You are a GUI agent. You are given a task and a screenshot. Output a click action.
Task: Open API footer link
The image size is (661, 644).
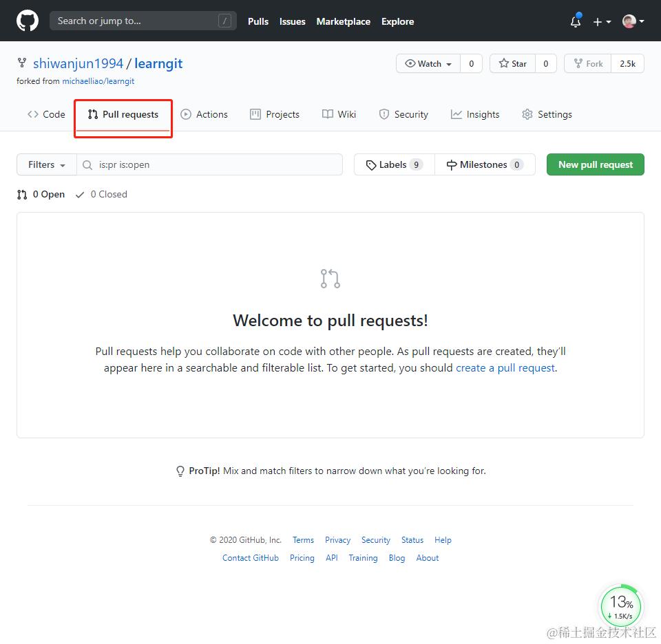(332, 558)
